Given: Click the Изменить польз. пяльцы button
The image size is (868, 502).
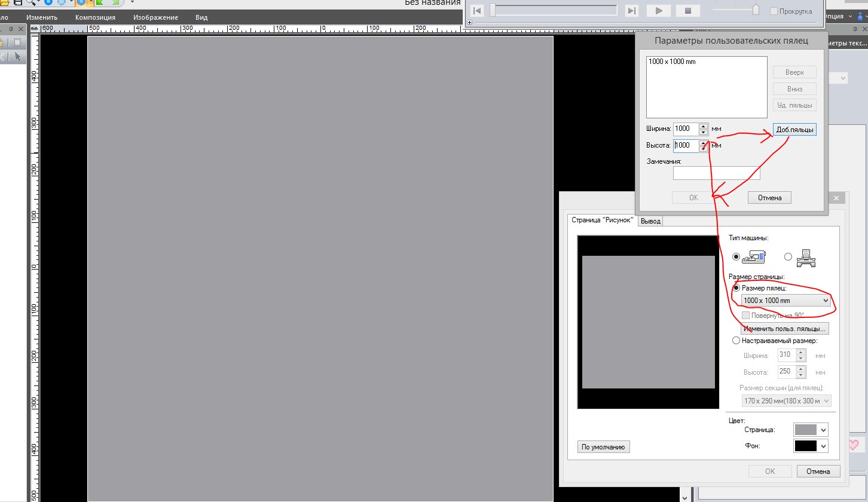Looking at the screenshot, I should click(x=784, y=329).
